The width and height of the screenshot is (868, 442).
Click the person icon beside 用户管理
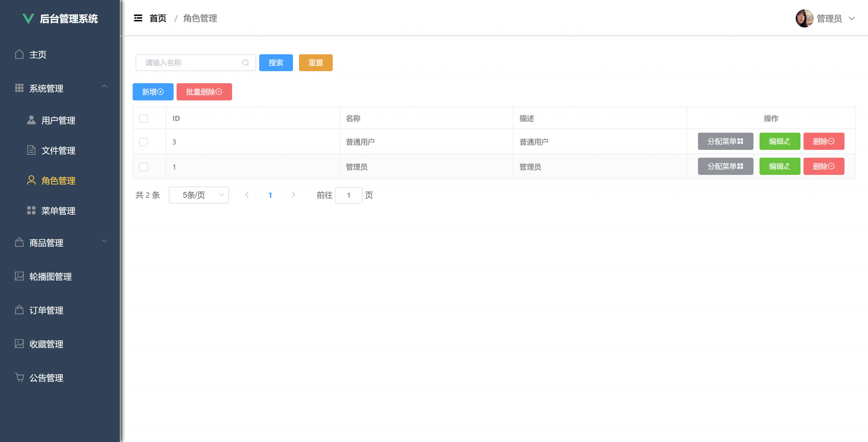coord(31,120)
